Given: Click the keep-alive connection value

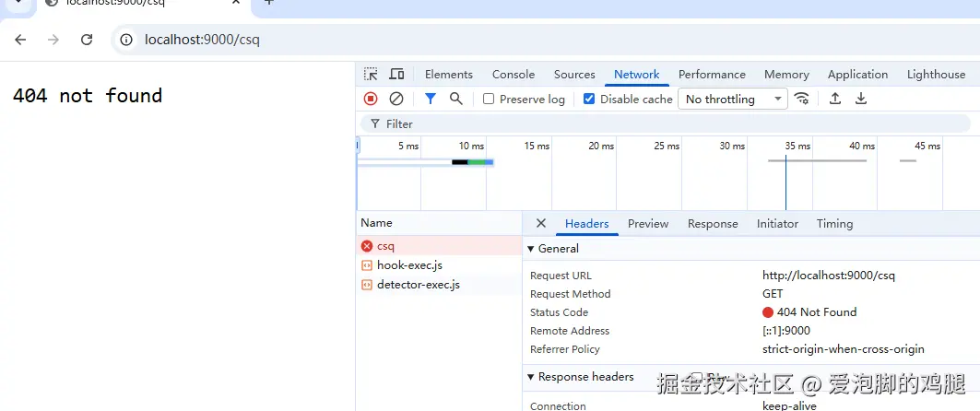Looking at the screenshot, I should pyautogui.click(x=789, y=405).
